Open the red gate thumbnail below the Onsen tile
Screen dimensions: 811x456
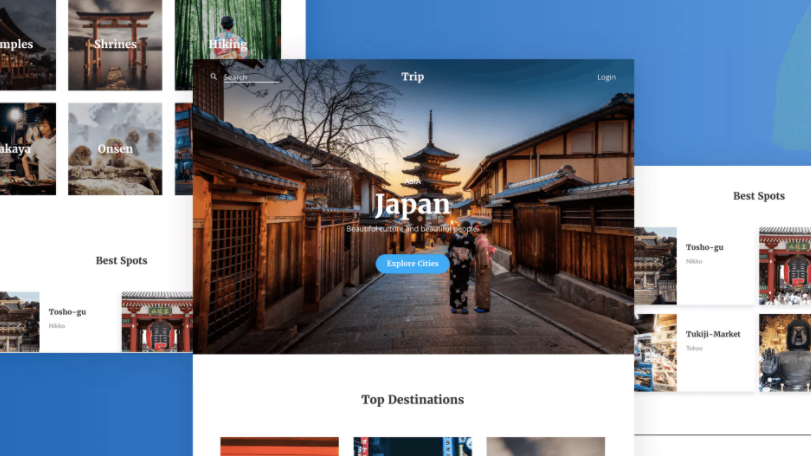coord(156,322)
